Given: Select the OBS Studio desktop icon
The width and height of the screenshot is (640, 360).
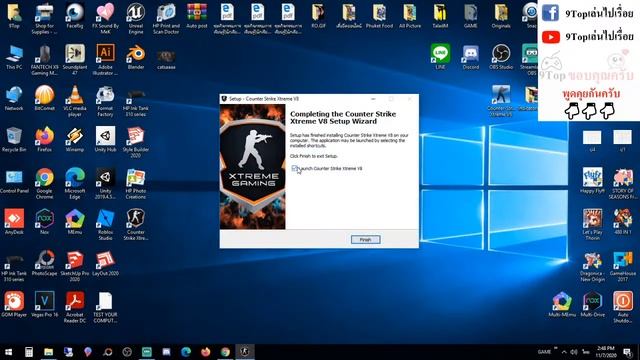Looking at the screenshot, I should pyautogui.click(x=501, y=57).
